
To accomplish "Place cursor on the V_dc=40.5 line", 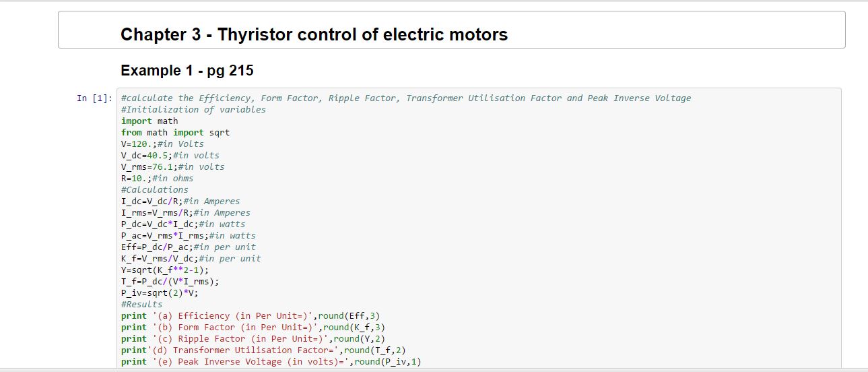I will coord(170,156).
